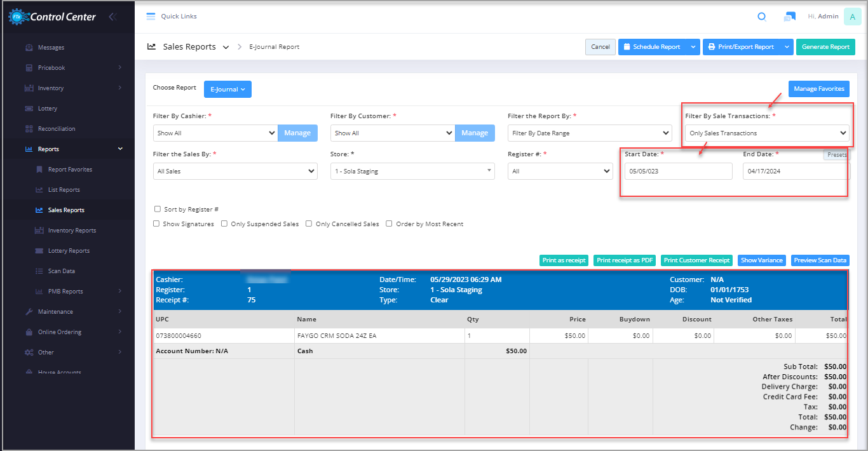
Task: Click the Manage Favorites button
Action: (x=818, y=89)
